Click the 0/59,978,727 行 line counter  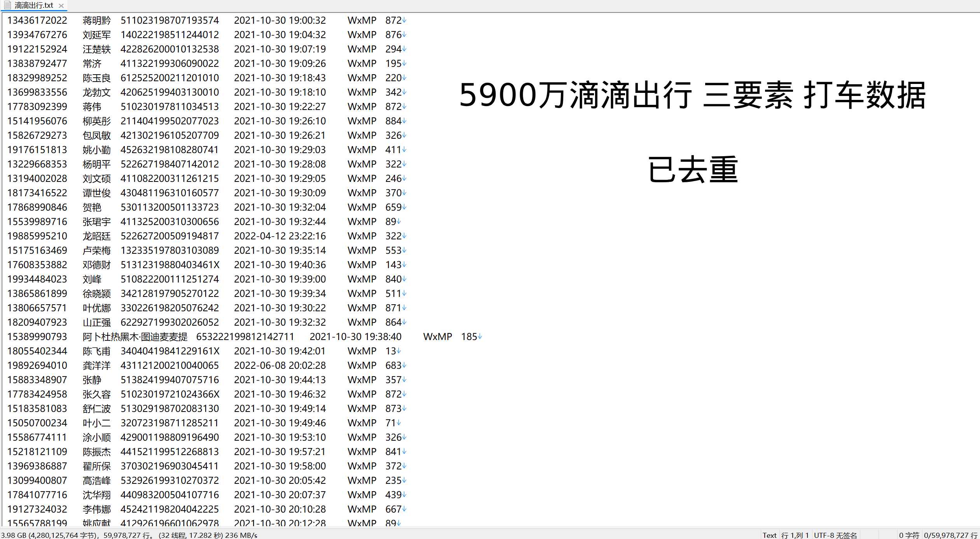coord(950,535)
